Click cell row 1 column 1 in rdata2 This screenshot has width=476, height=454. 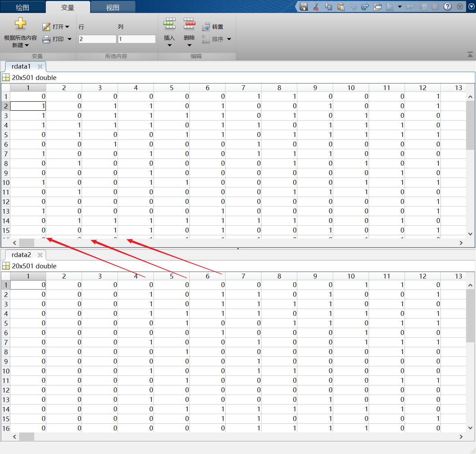(28, 285)
